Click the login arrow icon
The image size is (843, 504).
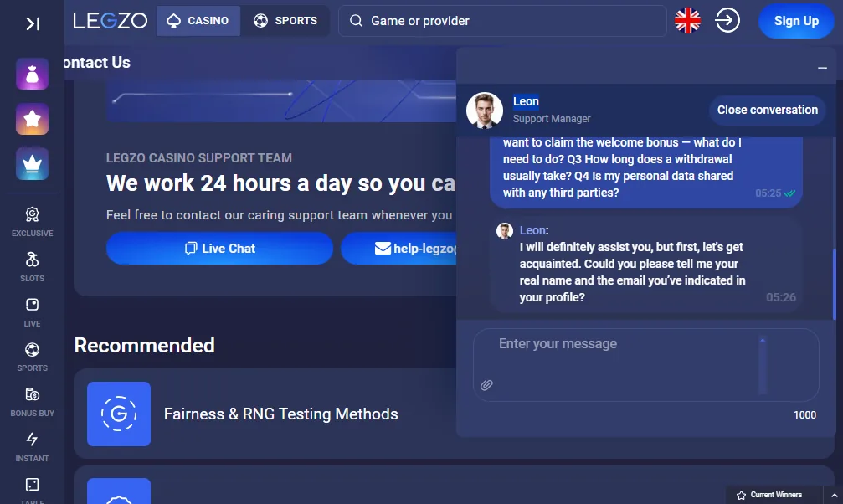(727, 21)
